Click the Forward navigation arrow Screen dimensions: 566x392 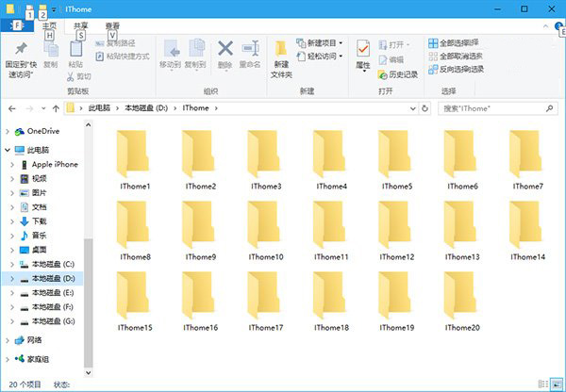click(29, 108)
